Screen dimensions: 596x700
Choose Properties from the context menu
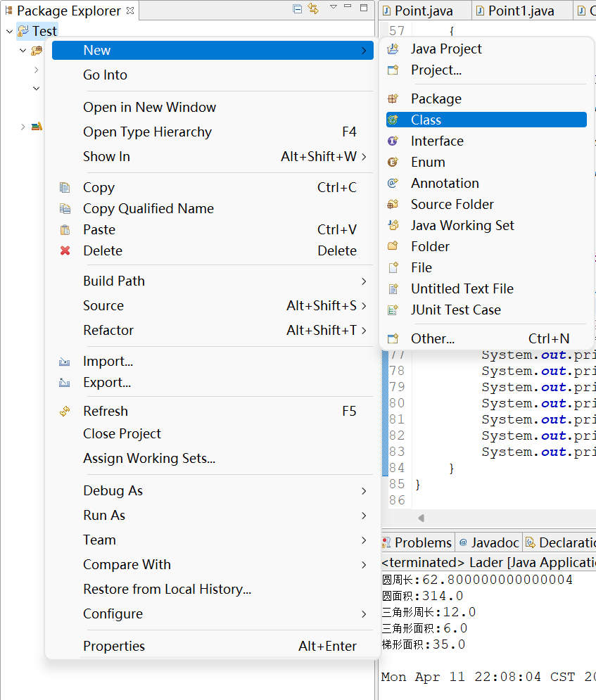pyautogui.click(x=114, y=647)
